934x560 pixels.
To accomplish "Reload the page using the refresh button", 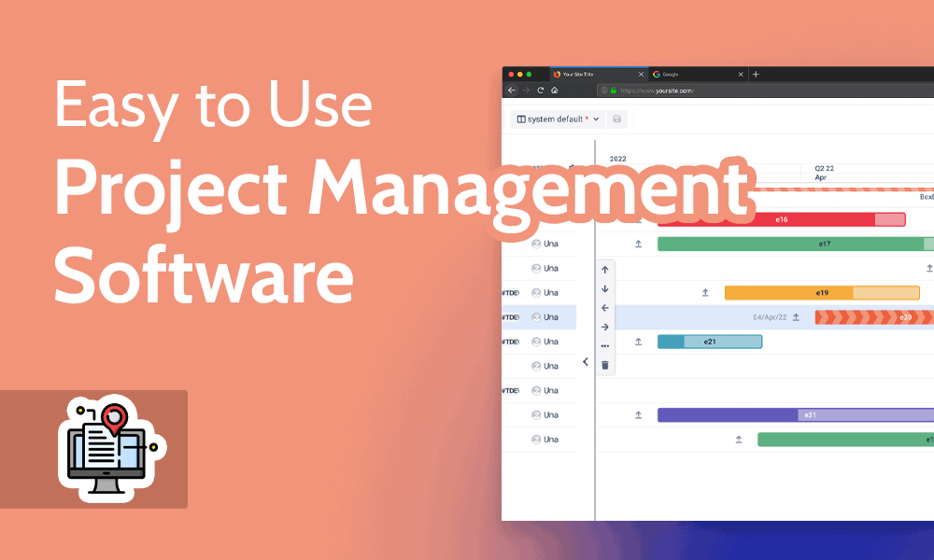I will point(539,91).
